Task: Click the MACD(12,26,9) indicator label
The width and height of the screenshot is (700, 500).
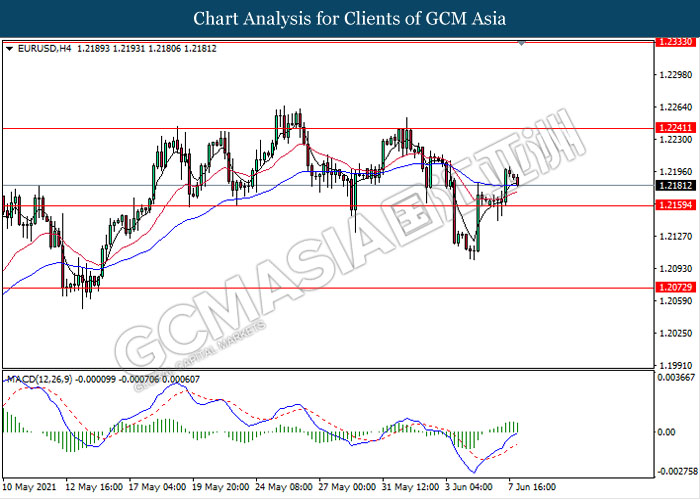Action: 39,379
